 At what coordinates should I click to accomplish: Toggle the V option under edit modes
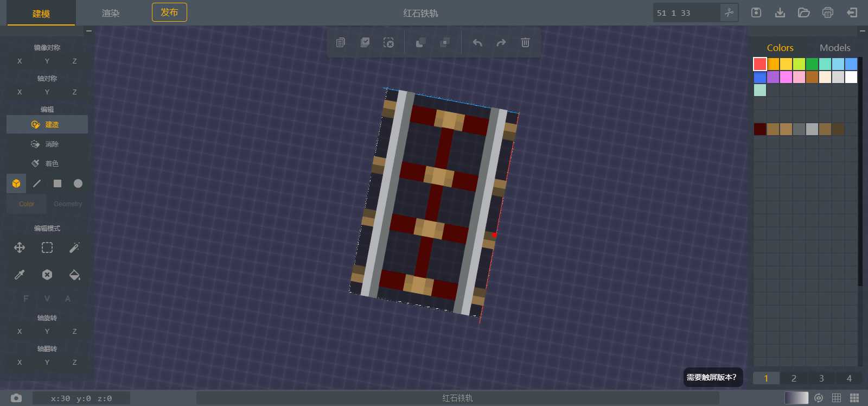pyautogui.click(x=47, y=299)
